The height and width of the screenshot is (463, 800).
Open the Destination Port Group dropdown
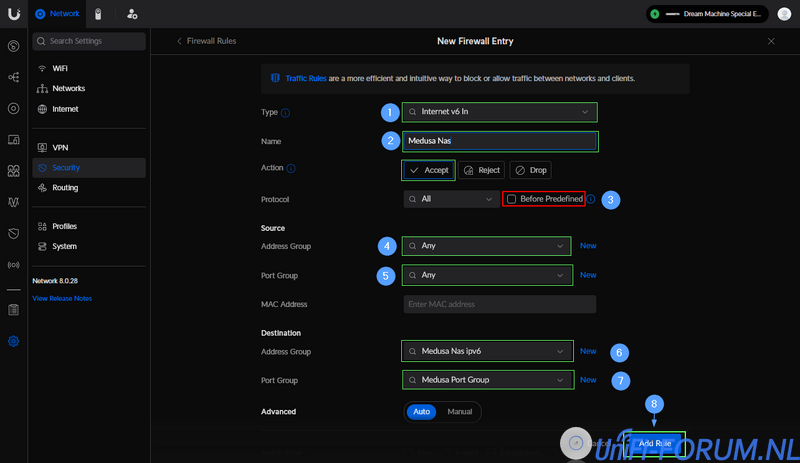[x=487, y=380]
